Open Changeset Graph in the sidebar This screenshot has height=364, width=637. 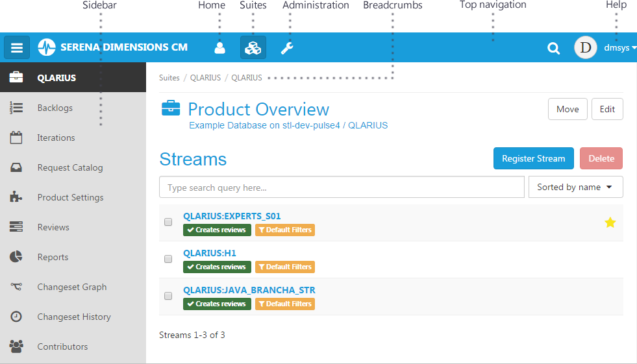click(73, 287)
